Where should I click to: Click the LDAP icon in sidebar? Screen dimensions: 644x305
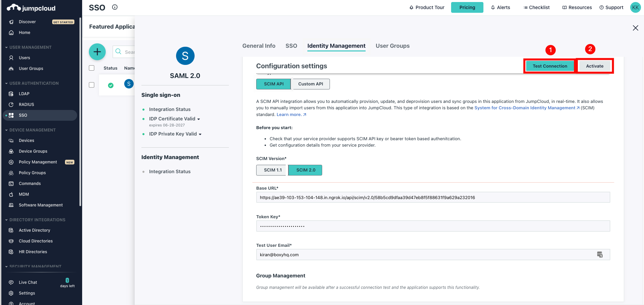[x=11, y=94]
